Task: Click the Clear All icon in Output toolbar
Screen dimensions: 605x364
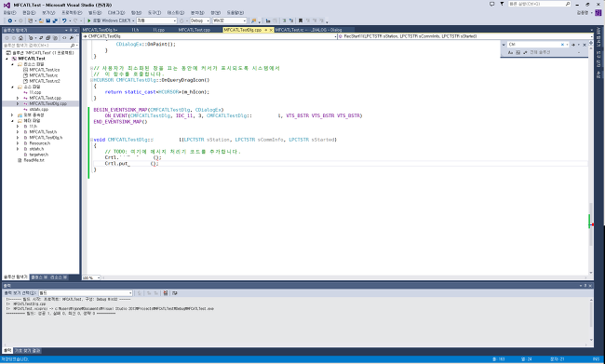Action: coord(166,293)
